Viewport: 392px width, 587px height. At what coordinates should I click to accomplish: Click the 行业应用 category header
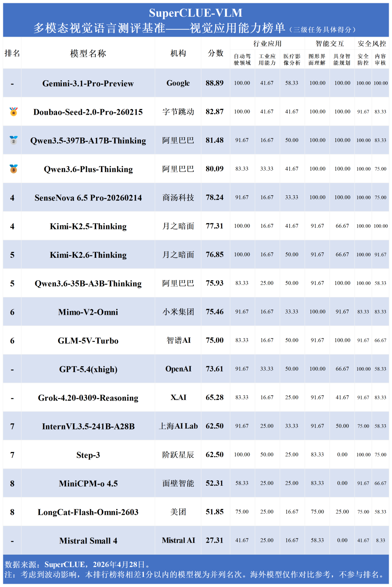pyautogui.click(x=268, y=44)
